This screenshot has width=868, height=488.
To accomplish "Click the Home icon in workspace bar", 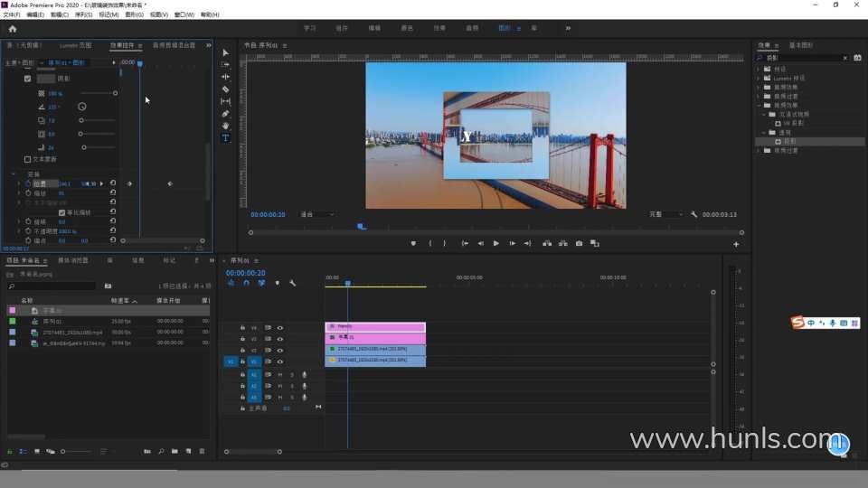I will [x=13, y=29].
